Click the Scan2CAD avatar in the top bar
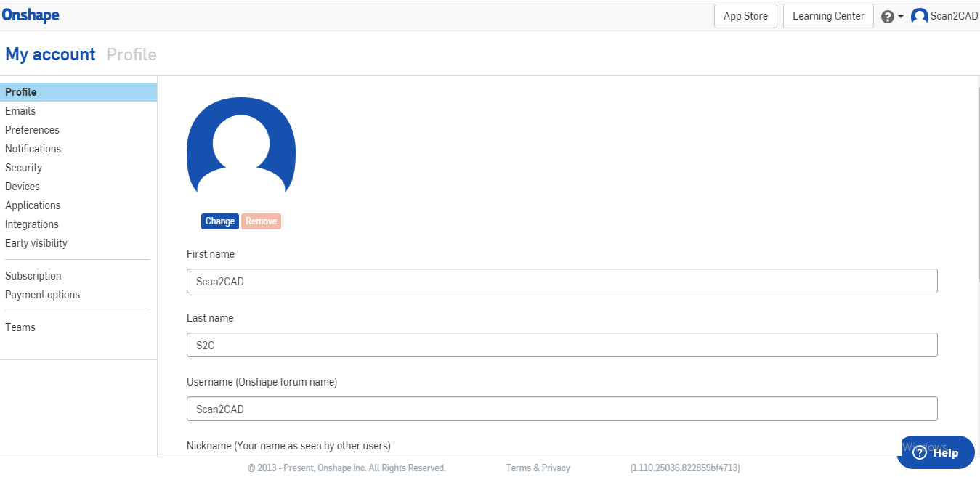This screenshot has width=980, height=477. pyautogui.click(x=919, y=15)
